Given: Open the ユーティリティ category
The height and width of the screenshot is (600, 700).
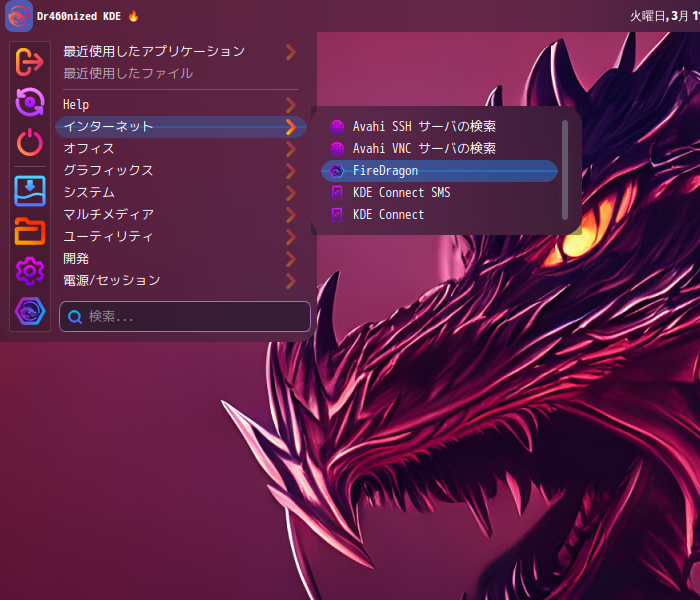Looking at the screenshot, I should (x=180, y=237).
